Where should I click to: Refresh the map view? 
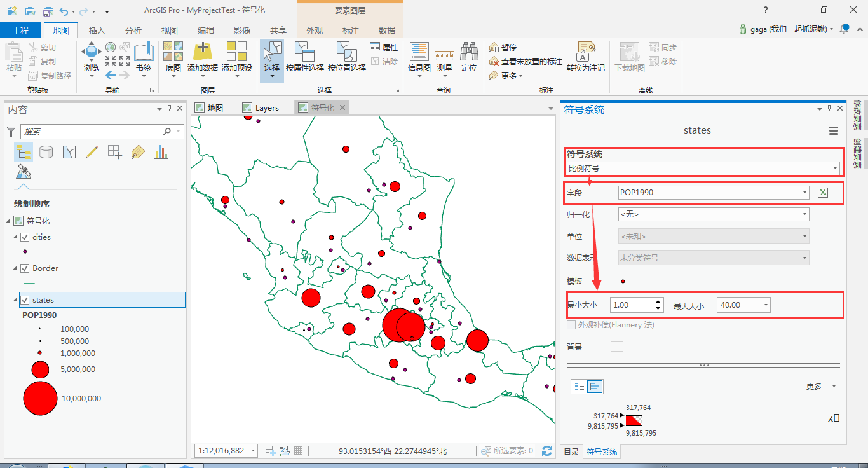pyautogui.click(x=546, y=451)
